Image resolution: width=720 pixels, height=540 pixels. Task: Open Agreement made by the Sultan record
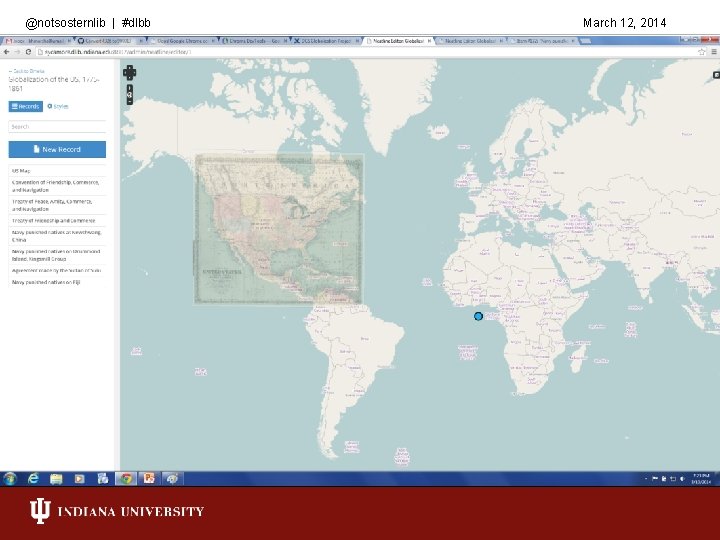tap(57, 270)
